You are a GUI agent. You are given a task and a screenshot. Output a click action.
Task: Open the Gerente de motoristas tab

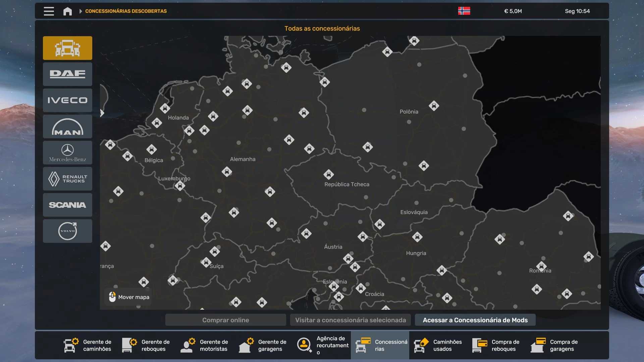click(x=205, y=345)
